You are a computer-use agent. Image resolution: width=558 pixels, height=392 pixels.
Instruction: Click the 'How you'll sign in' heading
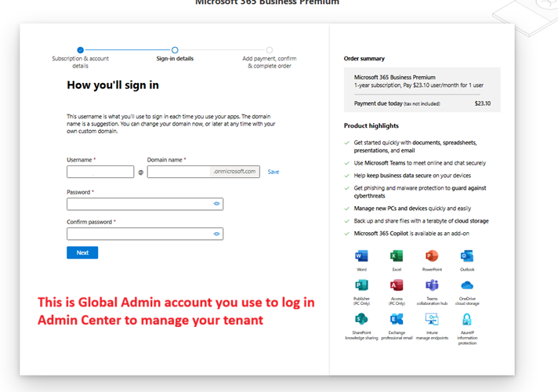[x=113, y=85]
